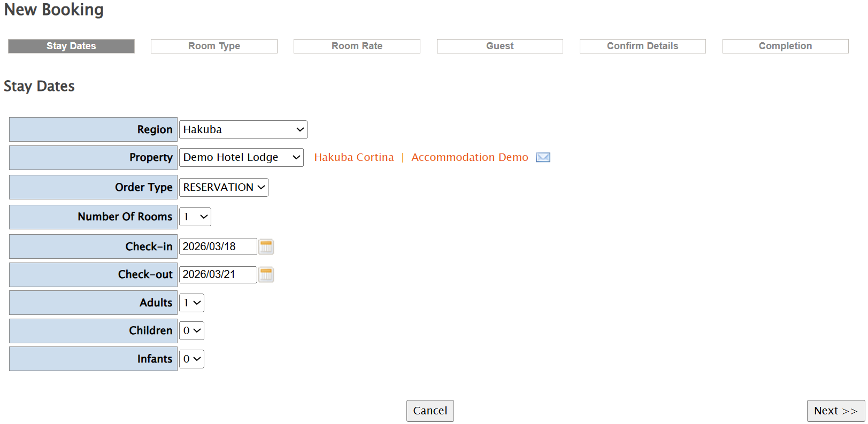Viewport: 868px width, 424px height.
Task: Follow the Hakuba Cortina link
Action: tap(354, 157)
